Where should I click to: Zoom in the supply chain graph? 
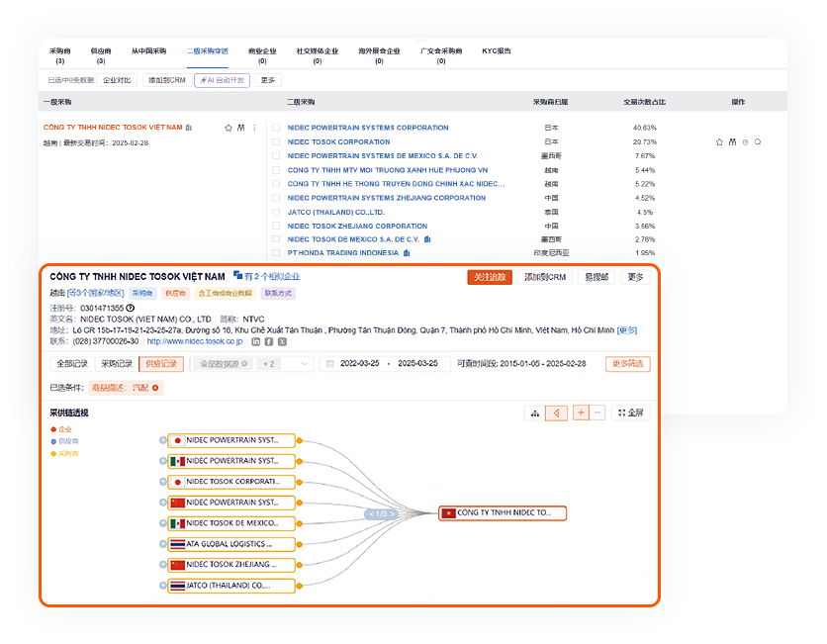581,413
